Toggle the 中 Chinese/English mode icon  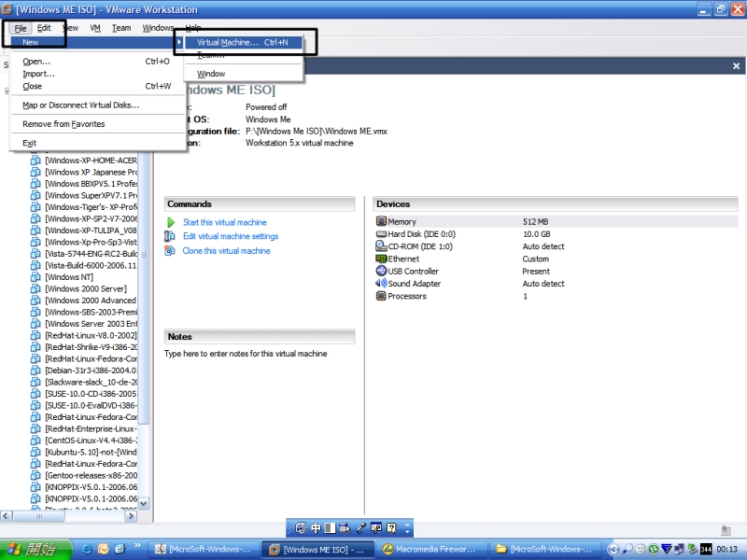pos(316,527)
